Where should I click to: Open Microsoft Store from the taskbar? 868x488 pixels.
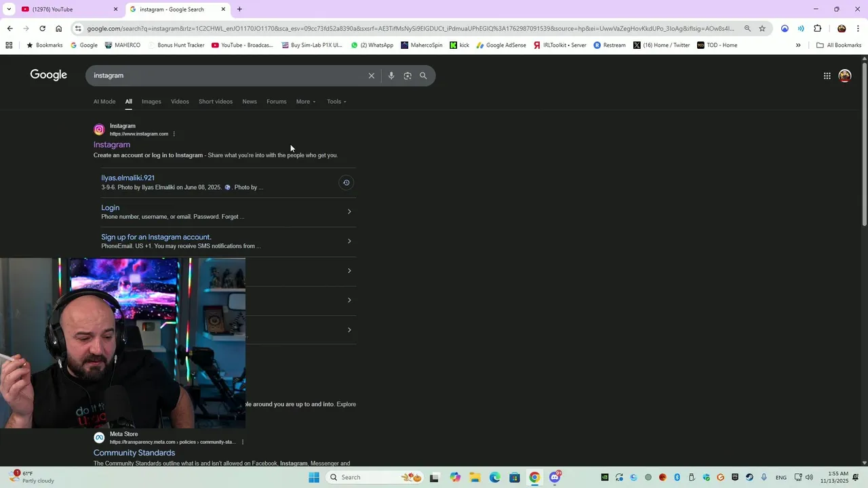515,477
